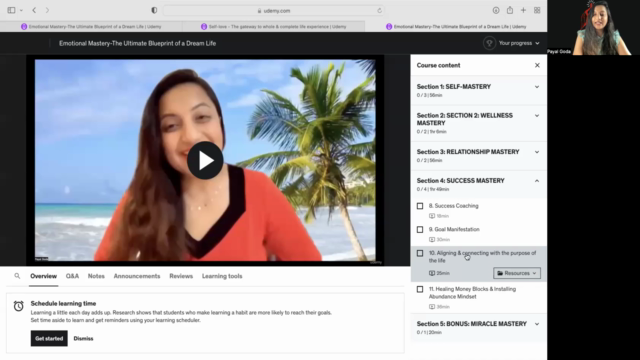Open the Notes tab
The width and height of the screenshot is (640, 360).
coord(96,276)
